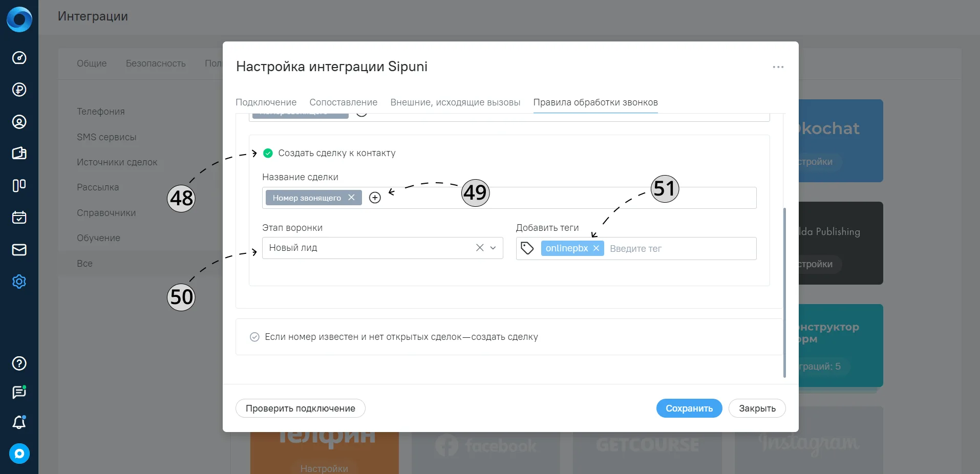This screenshot has height=474, width=980.
Task: Switch to the 'Сопоставление' tab
Action: click(344, 102)
